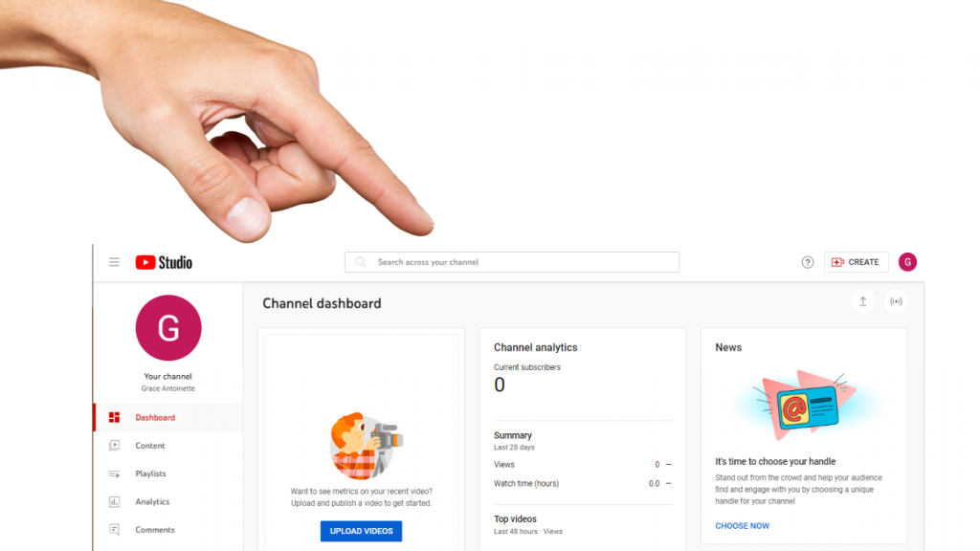
Task: Click the Dashboard grid icon in sidebar
Action: coord(115,417)
